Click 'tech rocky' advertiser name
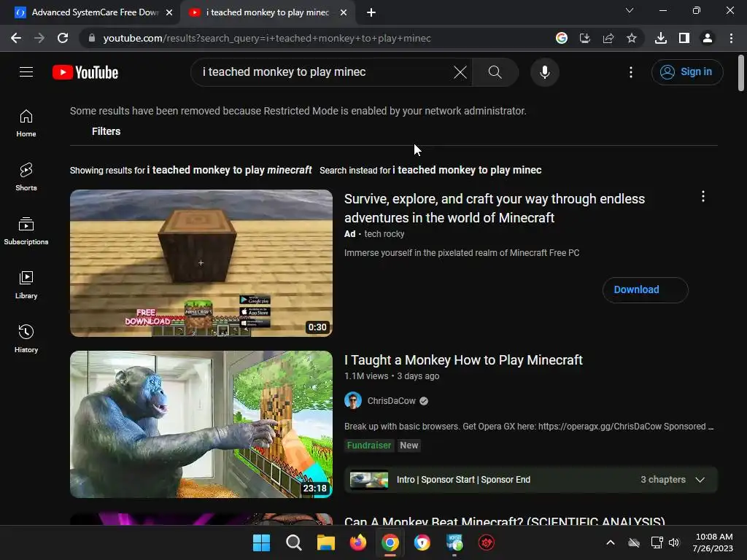 [384, 234]
